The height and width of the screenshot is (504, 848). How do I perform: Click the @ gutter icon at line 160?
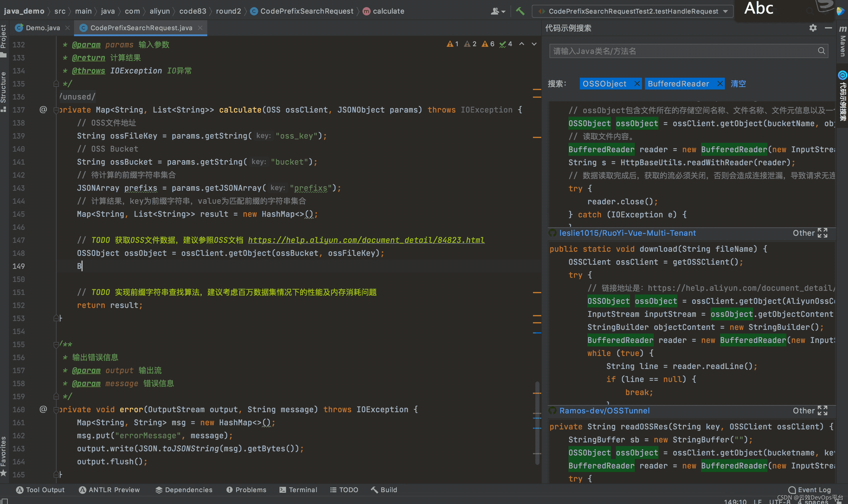click(x=43, y=409)
